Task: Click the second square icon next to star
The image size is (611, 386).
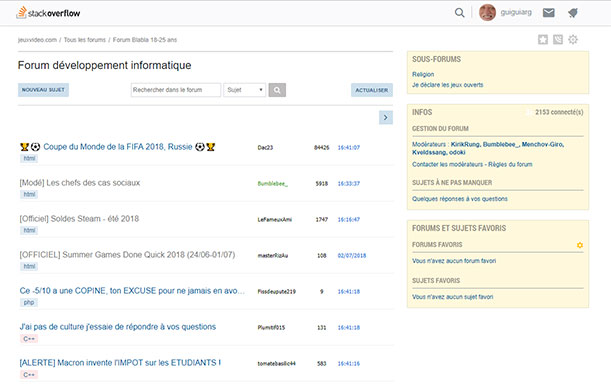Action: coord(558,39)
